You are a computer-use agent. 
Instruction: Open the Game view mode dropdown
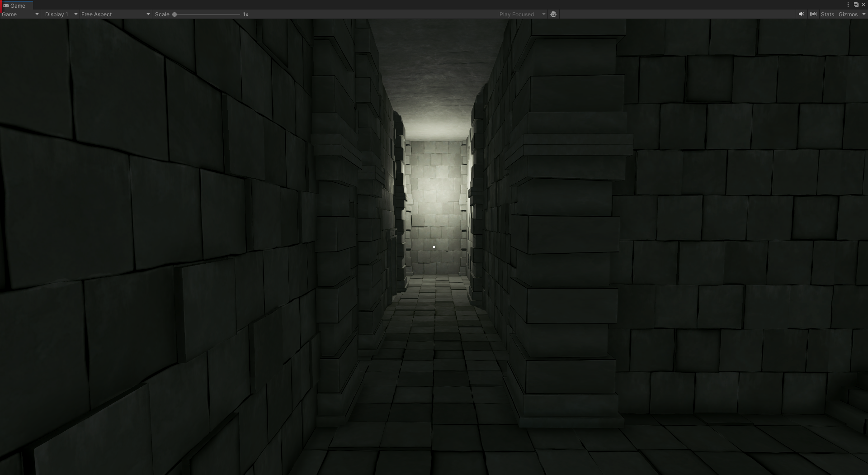20,14
